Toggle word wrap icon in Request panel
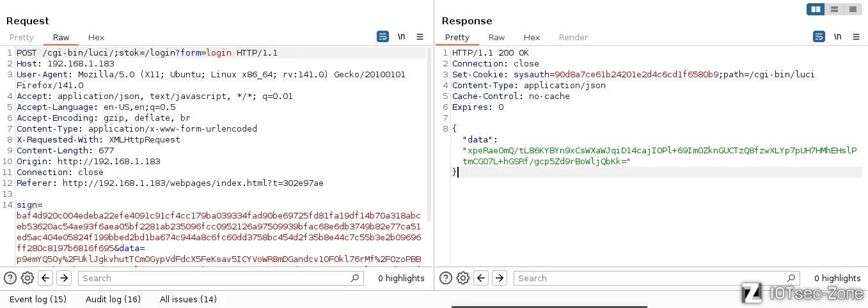 383,36
